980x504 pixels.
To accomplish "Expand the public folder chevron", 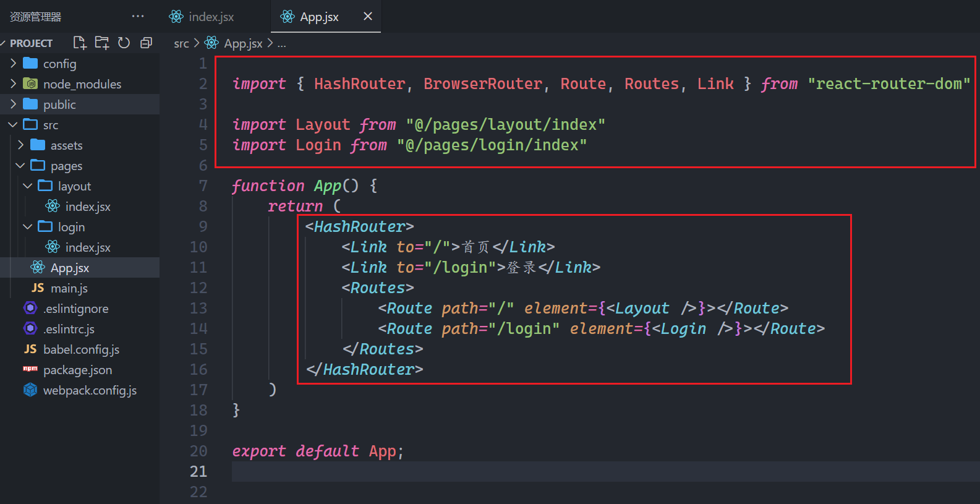I will [13, 104].
